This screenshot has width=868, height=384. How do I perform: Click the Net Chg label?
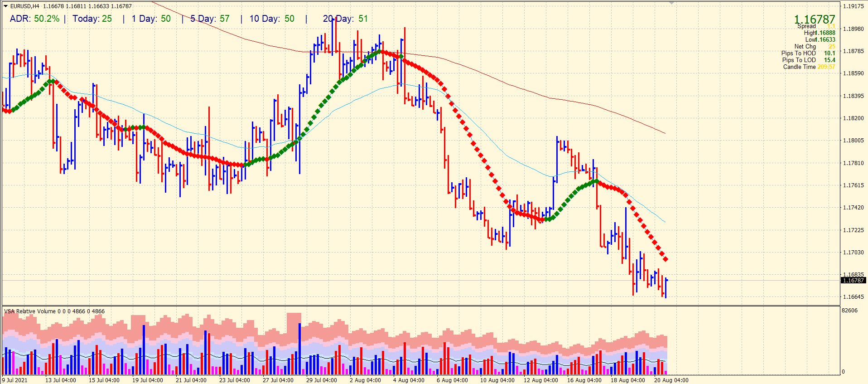point(805,47)
